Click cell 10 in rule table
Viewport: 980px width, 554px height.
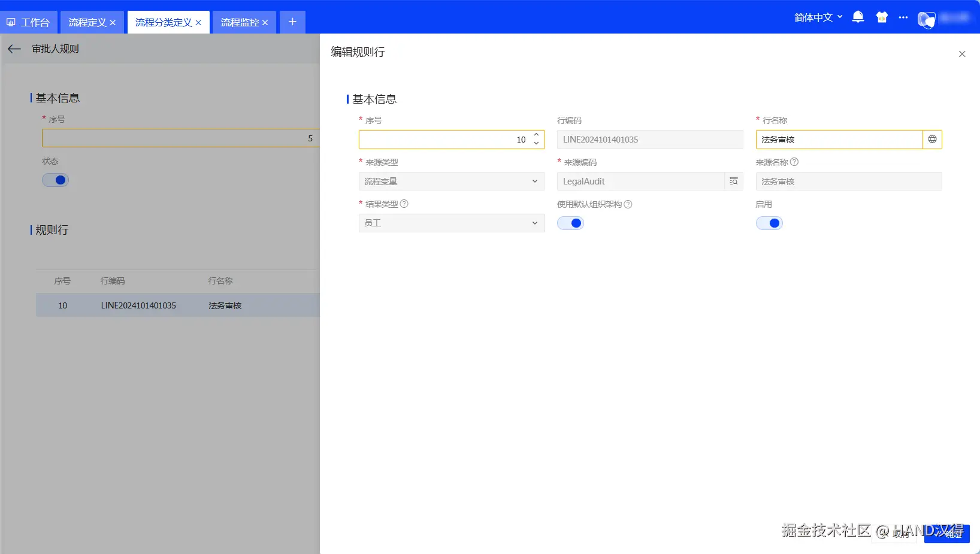click(63, 305)
